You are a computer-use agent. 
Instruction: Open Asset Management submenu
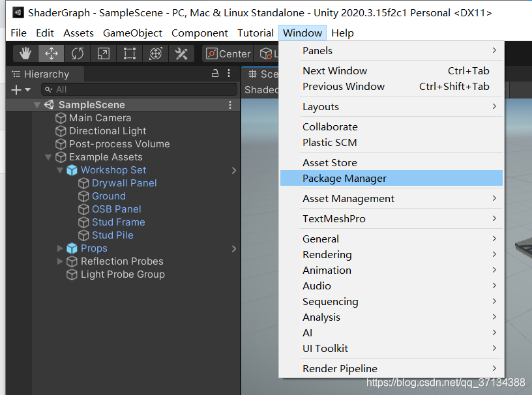coord(392,199)
